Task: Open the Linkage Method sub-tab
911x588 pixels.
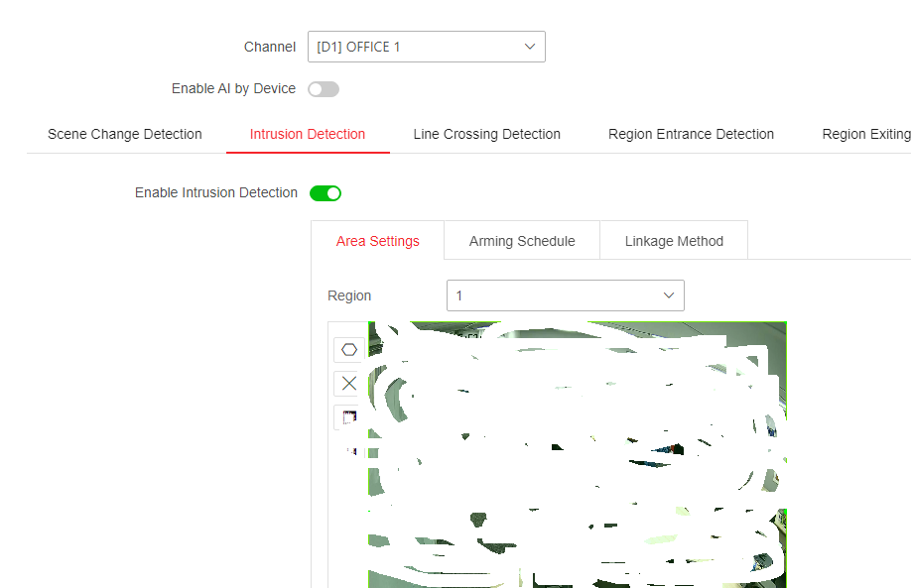Action: click(674, 241)
